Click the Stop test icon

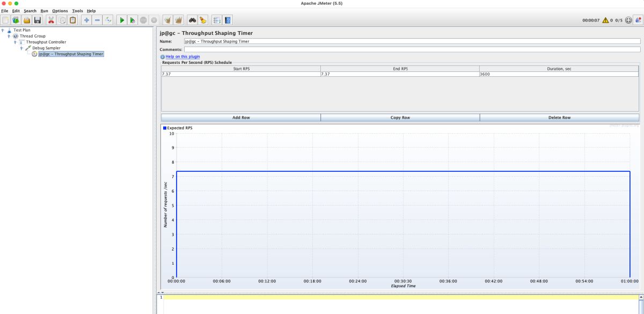[x=143, y=20]
